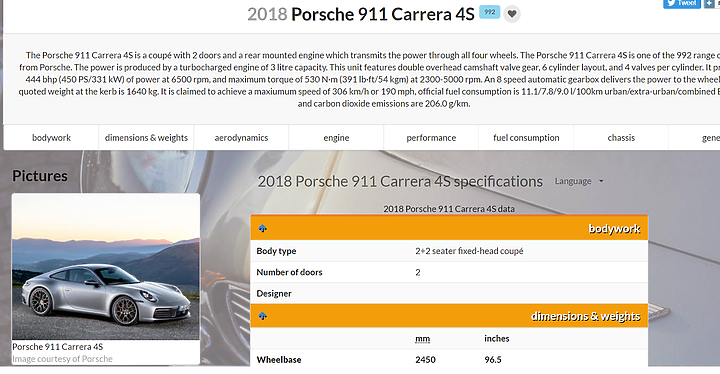Open the aerodynamics tab
Image resolution: width=720 pixels, height=374 pixels.
click(241, 137)
